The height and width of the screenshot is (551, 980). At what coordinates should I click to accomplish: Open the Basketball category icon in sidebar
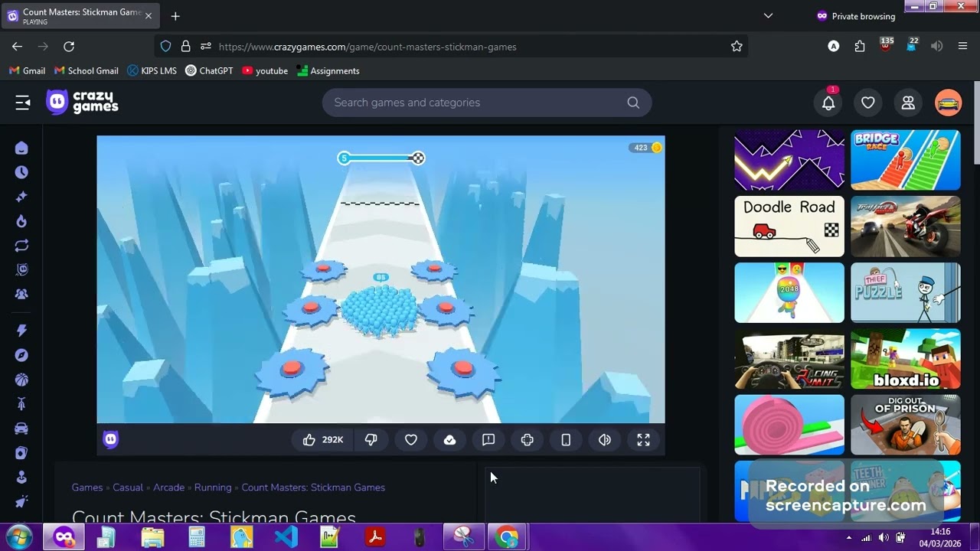click(x=21, y=380)
